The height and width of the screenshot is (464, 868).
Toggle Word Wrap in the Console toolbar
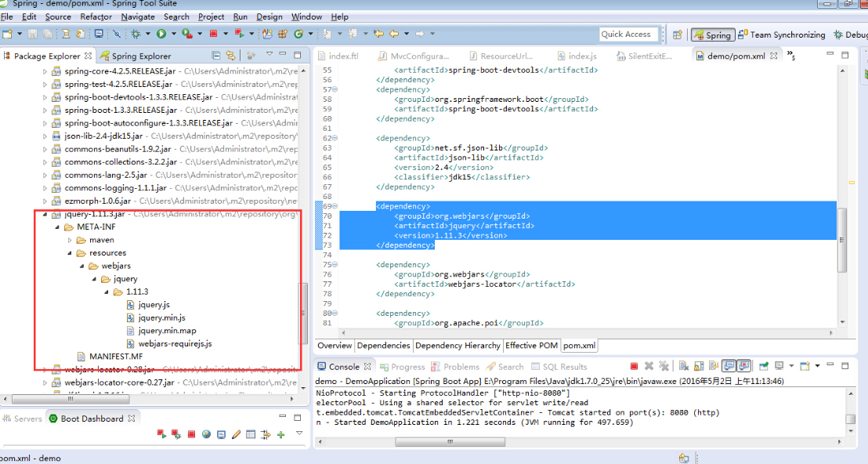714,366
